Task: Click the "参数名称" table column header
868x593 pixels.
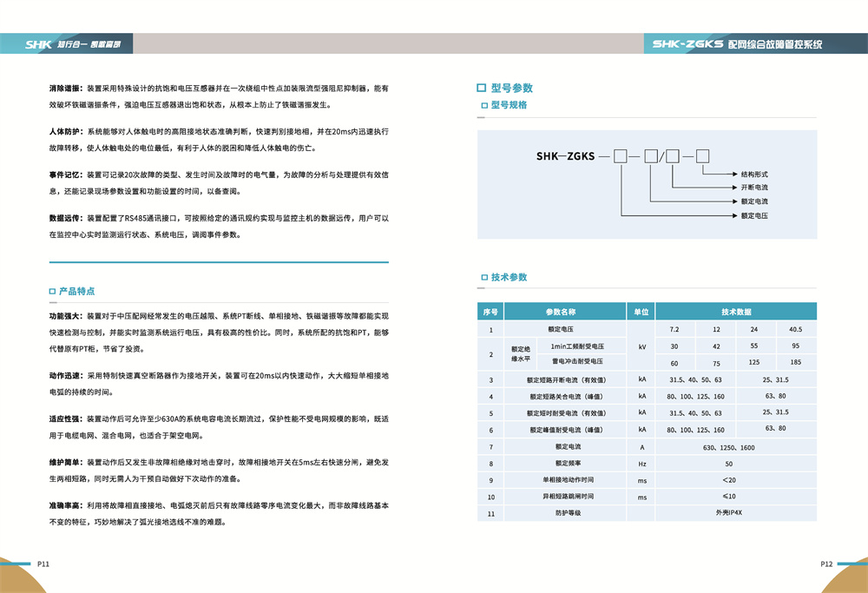Action: point(565,312)
